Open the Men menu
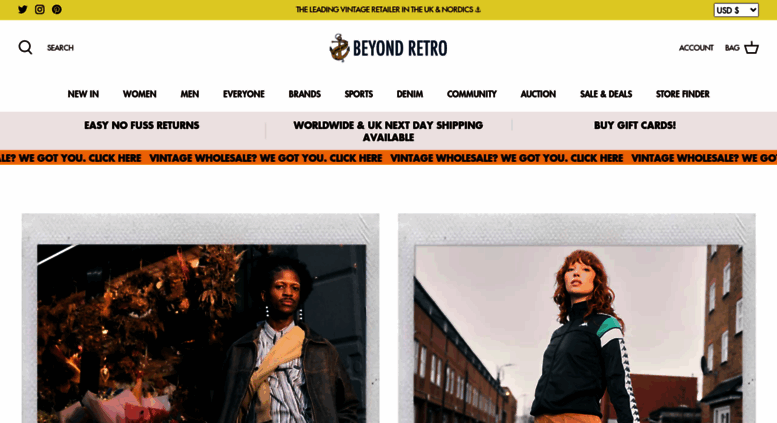777x423 pixels. pos(189,94)
